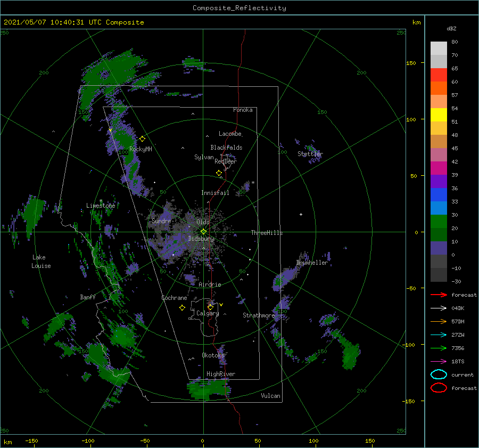
Task: Click the RockyMH label
Action: (x=141, y=149)
